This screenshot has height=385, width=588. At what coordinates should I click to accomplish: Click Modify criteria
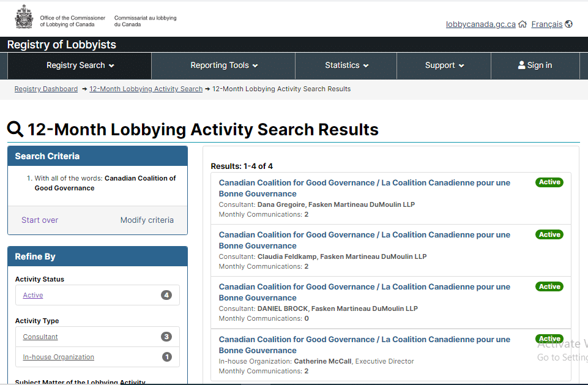pos(147,220)
